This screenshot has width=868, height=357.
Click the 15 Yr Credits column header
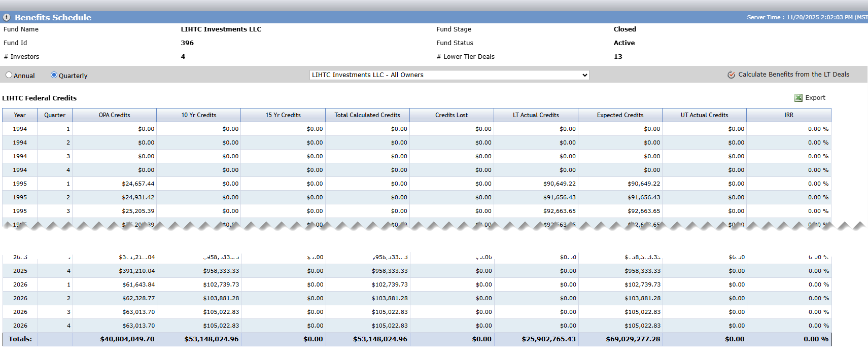click(x=283, y=115)
